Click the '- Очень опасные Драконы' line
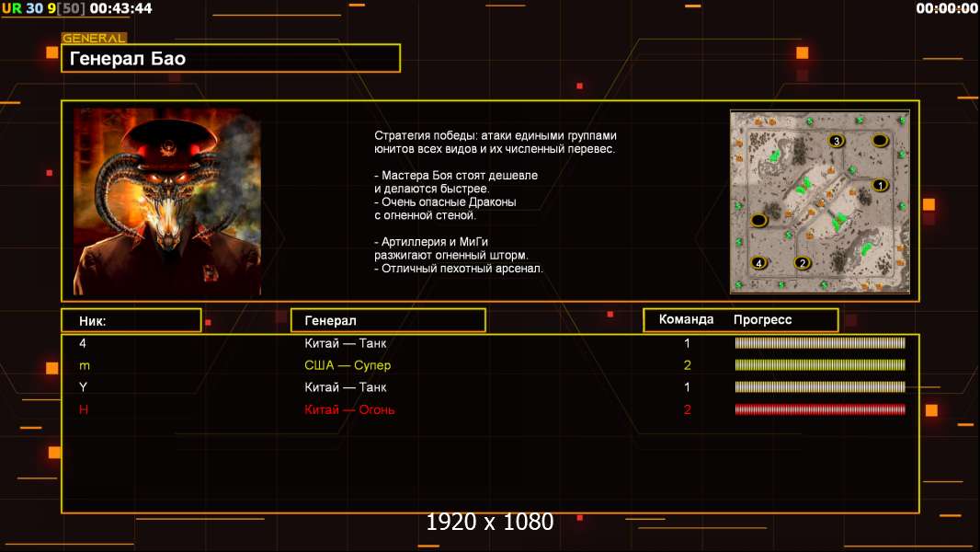Viewport: 980px width, 552px height. click(445, 201)
